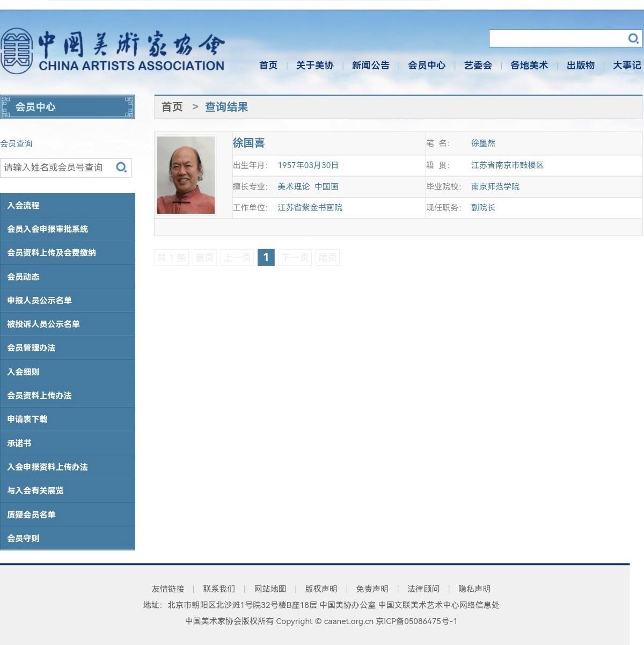The height and width of the screenshot is (645, 644).
Task: Open footer link 版权声明
Action: (x=321, y=589)
